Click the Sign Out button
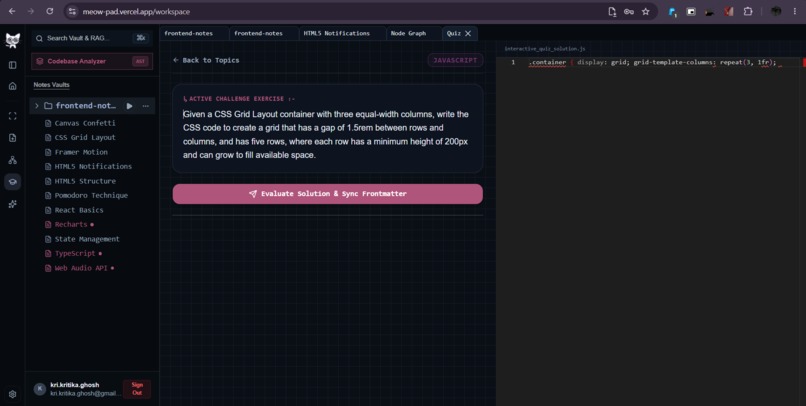 (x=137, y=389)
